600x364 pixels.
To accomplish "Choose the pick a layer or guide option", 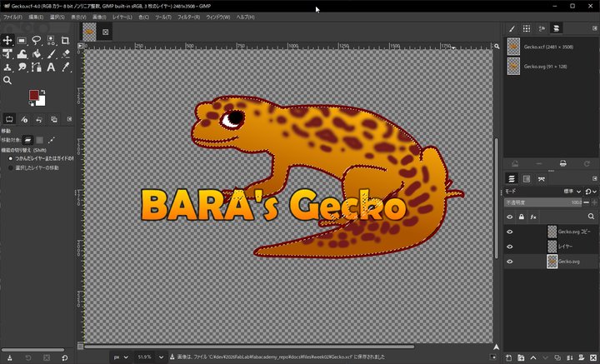I will (41, 158).
